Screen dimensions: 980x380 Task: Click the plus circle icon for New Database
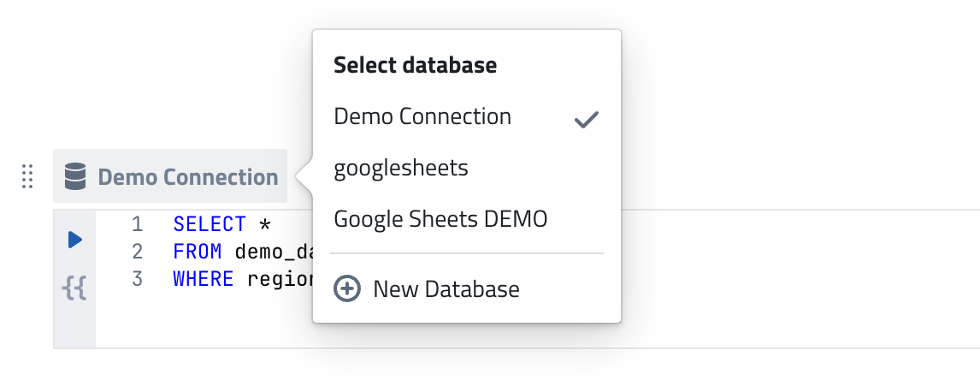347,289
